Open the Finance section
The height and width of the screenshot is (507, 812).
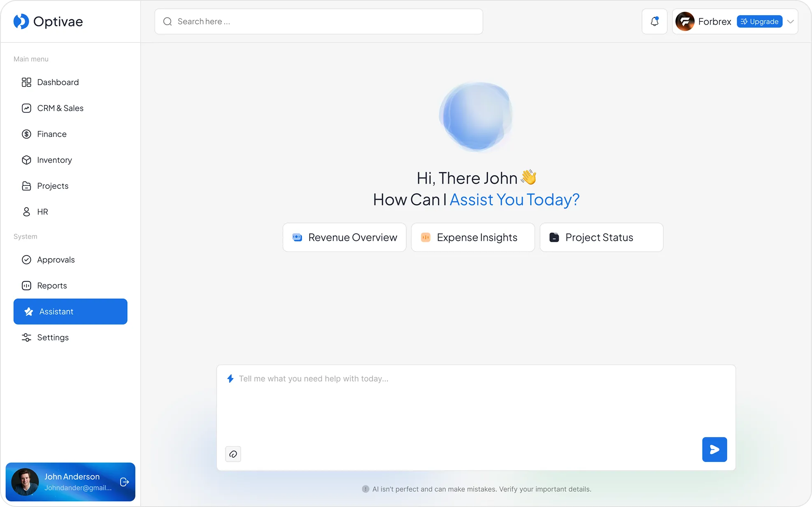70,134
